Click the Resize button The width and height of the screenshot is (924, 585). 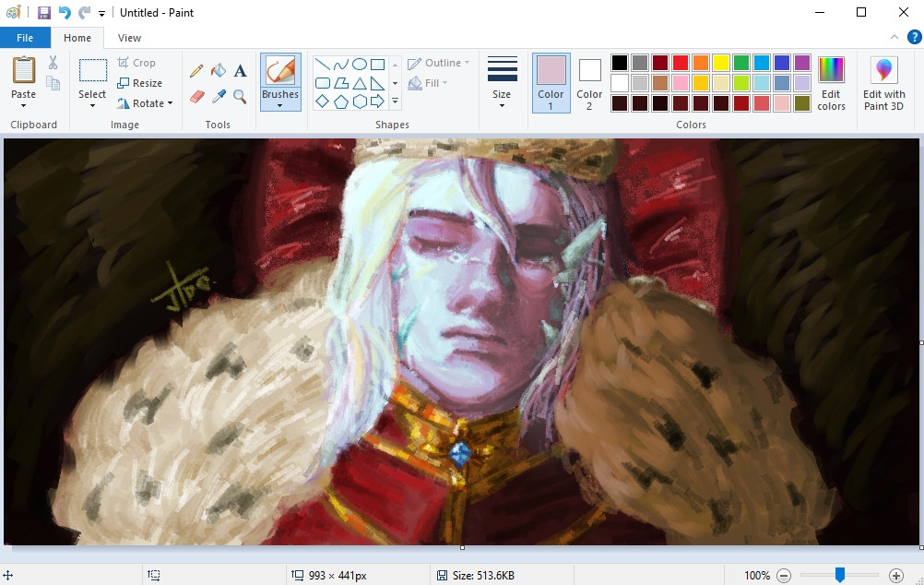(x=139, y=83)
